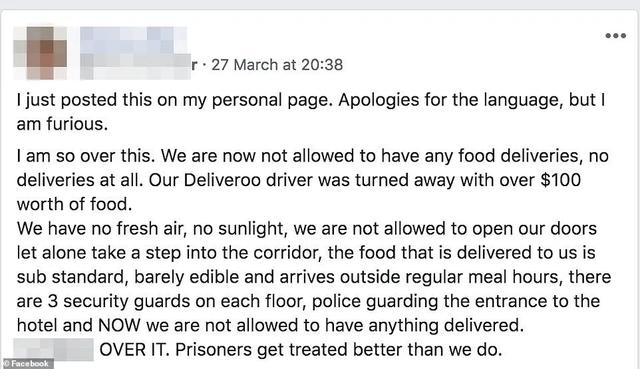Click the blurred word before OVER IT
Screen dimensions: 640x369
tap(53, 349)
